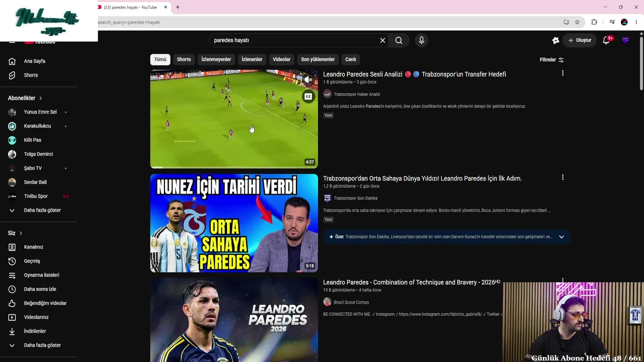Screen dimensions: 644x362
Task: Open Oynatma listeleri in the sidebar
Action: [41, 276]
